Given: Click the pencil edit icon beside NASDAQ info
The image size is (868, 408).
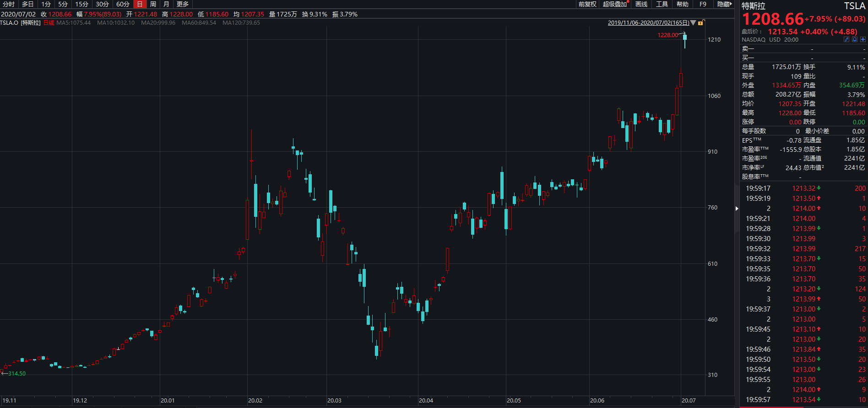Looking at the screenshot, I should 846,40.
